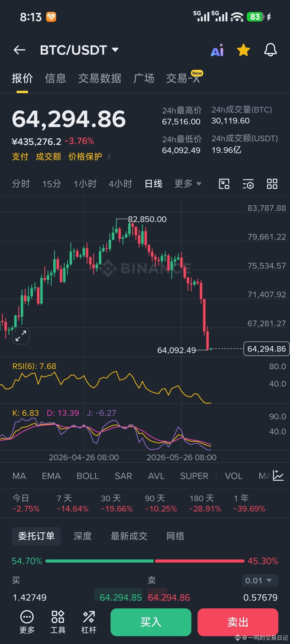Select the 分时 chart interval

pos(21,184)
